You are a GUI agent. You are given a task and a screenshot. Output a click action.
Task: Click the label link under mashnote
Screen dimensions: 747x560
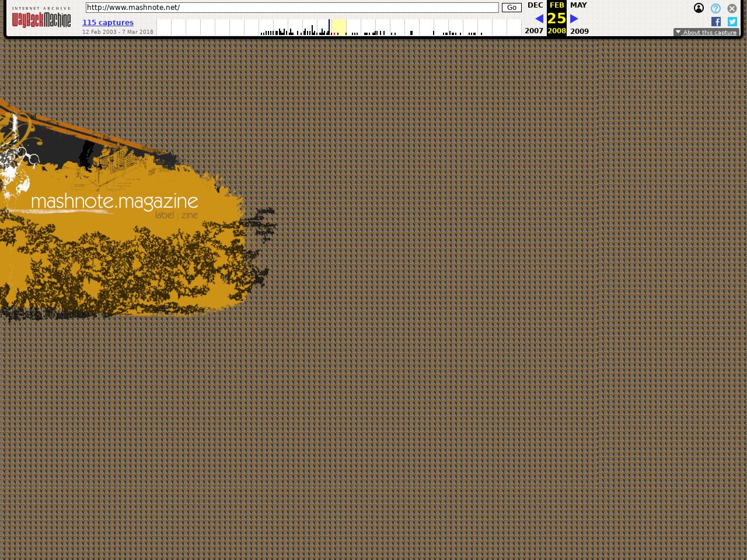(165, 215)
